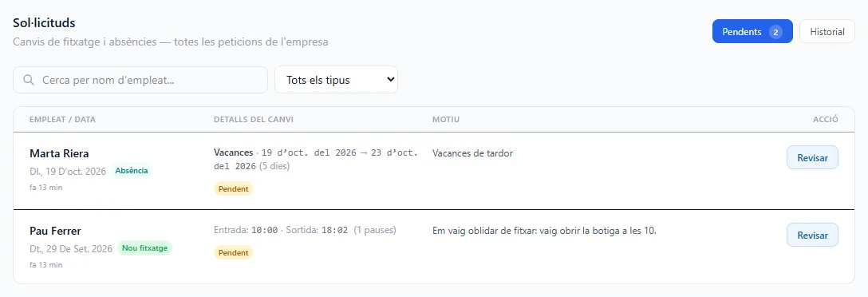Click Pendent badge in Pau Ferrer's row
The height and width of the screenshot is (297, 868).
pyautogui.click(x=233, y=252)
